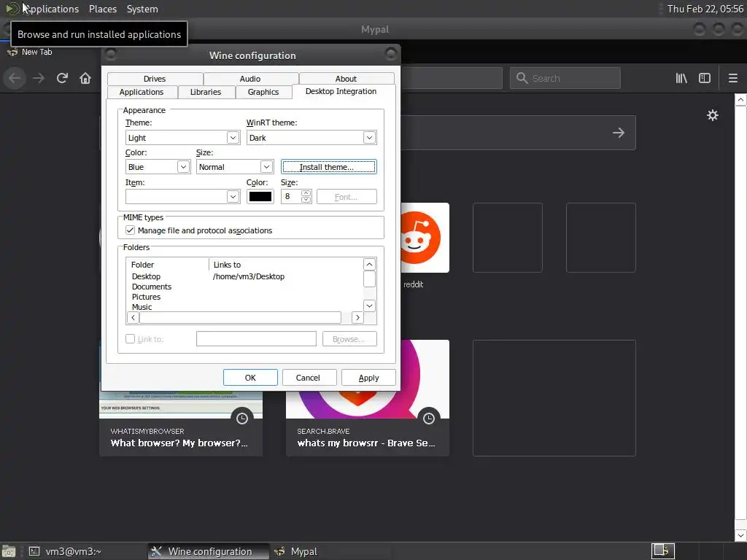Click the Folder column header
Viewport: 747px width, 560px height.
(167, 265)
